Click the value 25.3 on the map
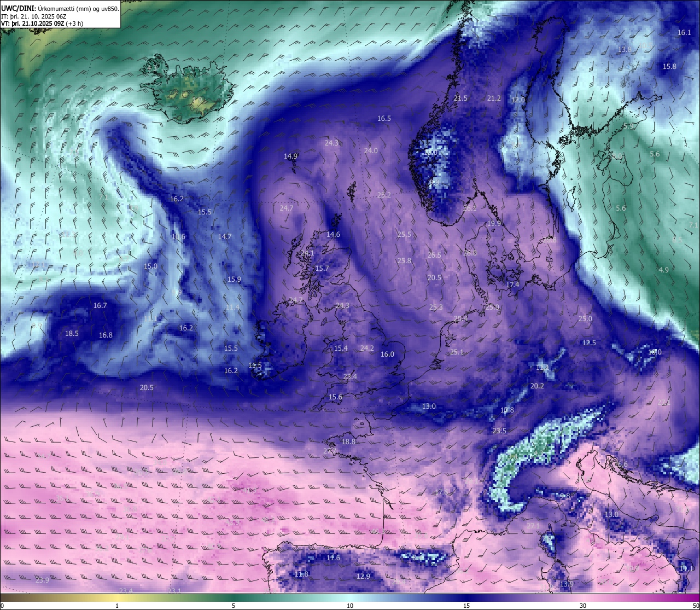The width and height of the screenshot is (700, 610). click(436, 307)
